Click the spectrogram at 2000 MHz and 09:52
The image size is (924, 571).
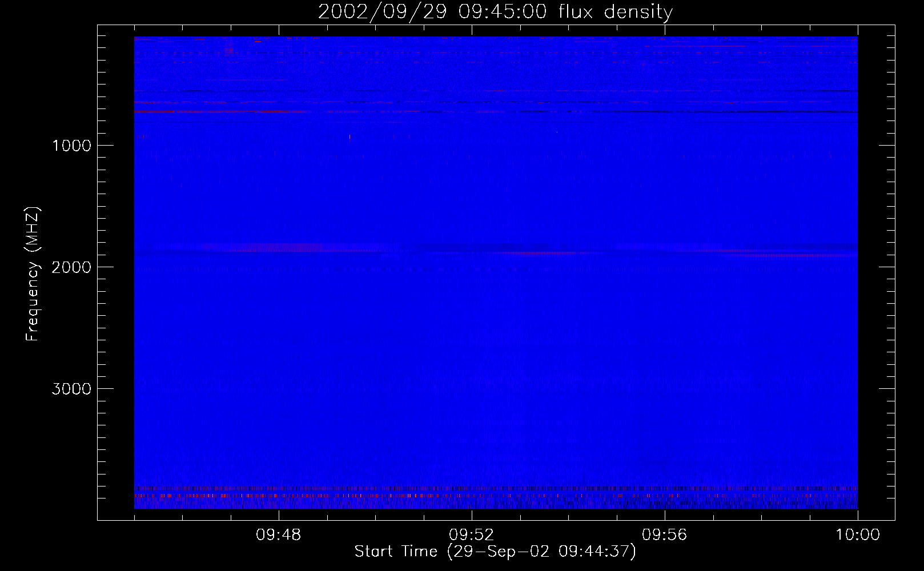(472, 267)
